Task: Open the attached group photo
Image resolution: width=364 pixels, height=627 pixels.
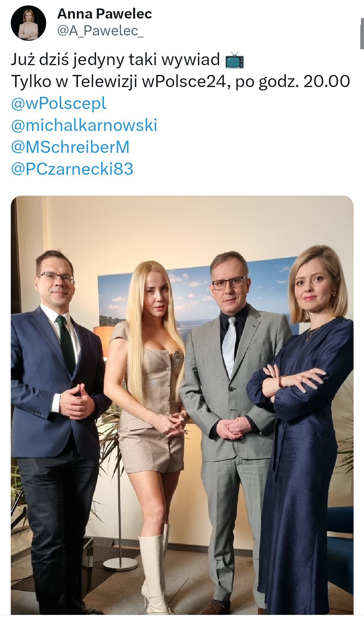Action: [x=182, y=405]
